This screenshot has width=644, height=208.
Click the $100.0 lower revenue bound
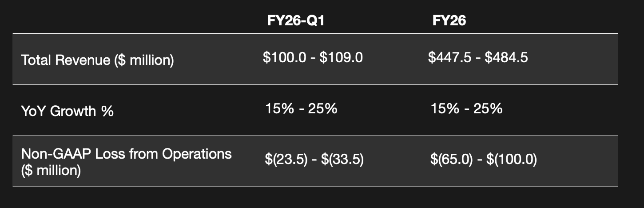pos(284,57)
